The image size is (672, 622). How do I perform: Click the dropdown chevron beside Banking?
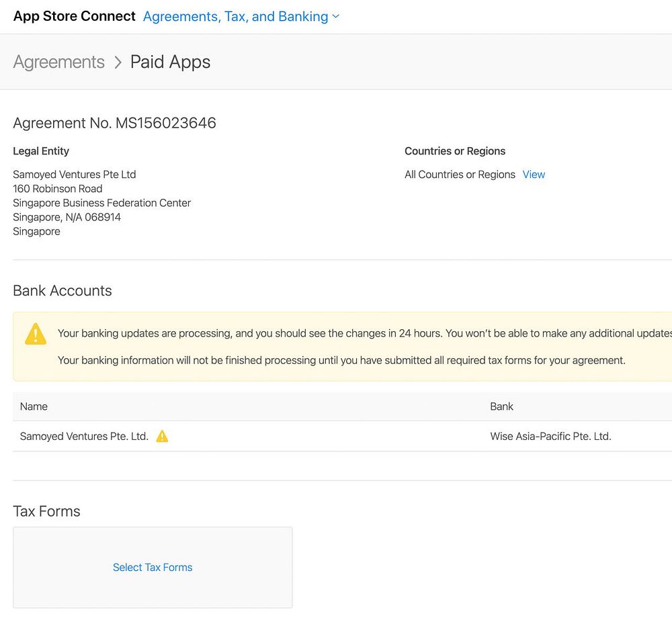point(336,17)
